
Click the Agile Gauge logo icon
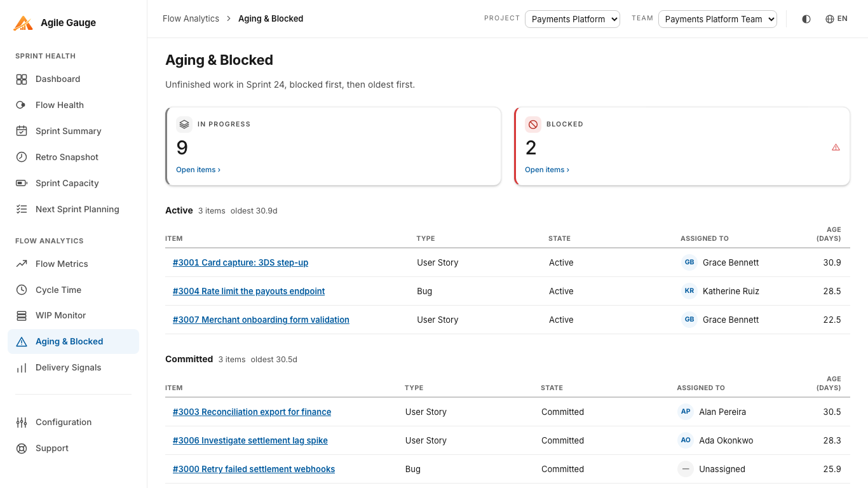pos(23,23)
